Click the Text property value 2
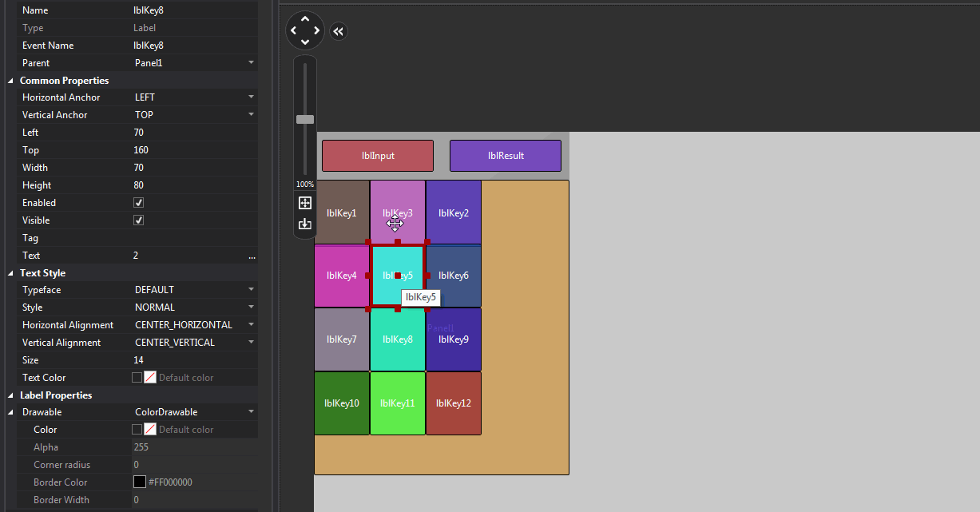 (x=188, y=256)
